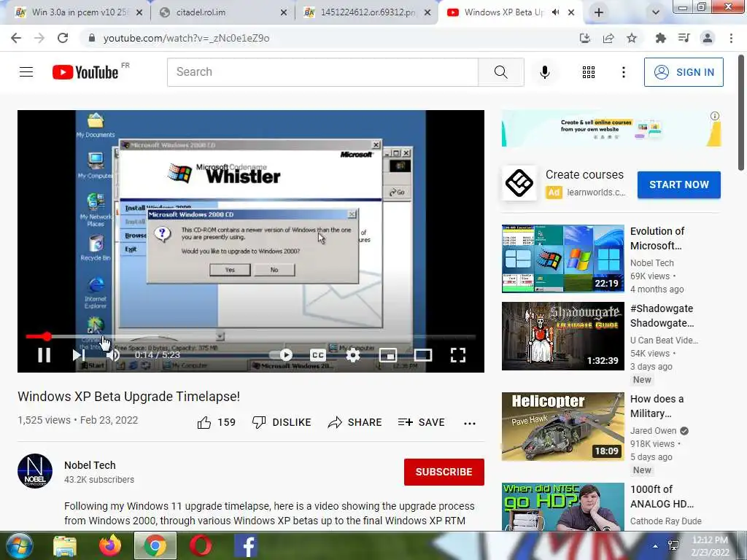
Task: Open the YouTube apps grid
Action: (x=589, y=72)
